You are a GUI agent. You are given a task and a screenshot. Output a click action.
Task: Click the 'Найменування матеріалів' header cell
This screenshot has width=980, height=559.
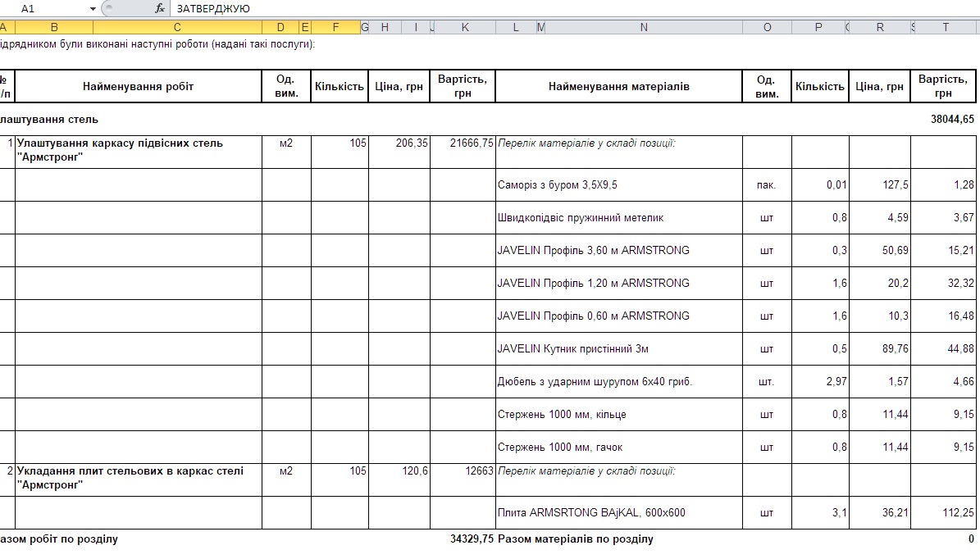point(618,86)
